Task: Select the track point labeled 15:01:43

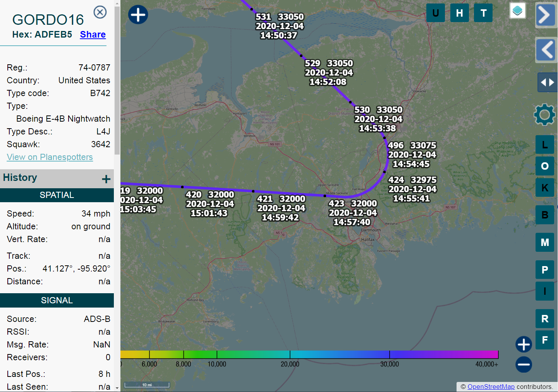Action: (182, 187)
